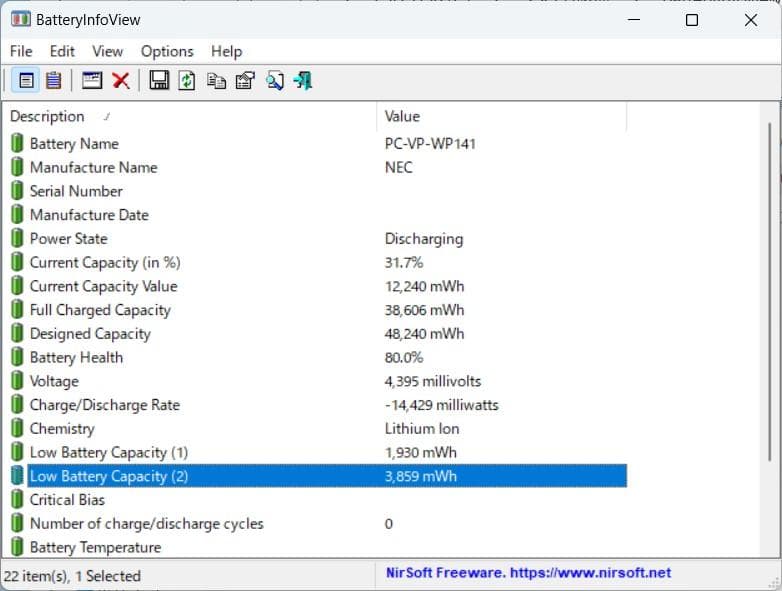The height and width of the screenshot is (591, 782).
Task: Click the "Discharging" value cell
Action: (424, 239)
